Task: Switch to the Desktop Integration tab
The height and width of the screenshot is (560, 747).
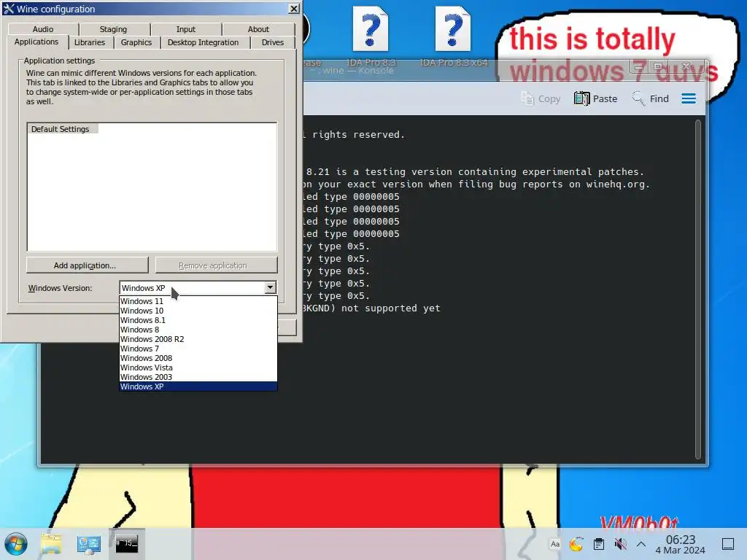Action: point(203,42)
